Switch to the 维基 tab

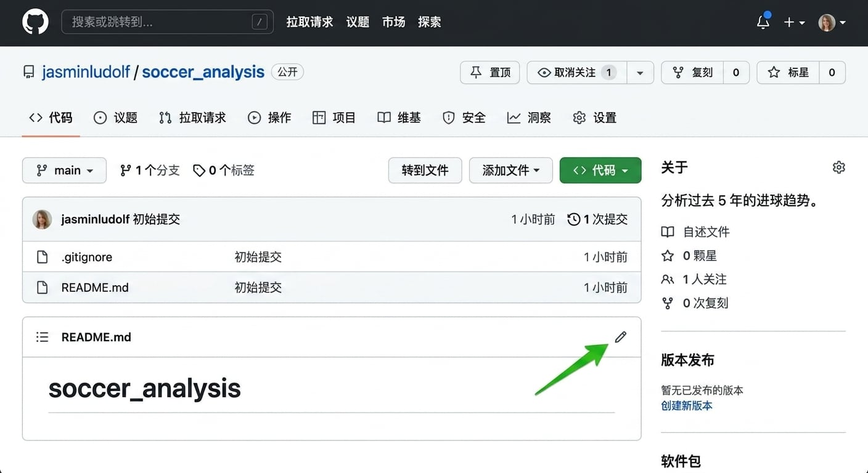[x=399, y=118]
